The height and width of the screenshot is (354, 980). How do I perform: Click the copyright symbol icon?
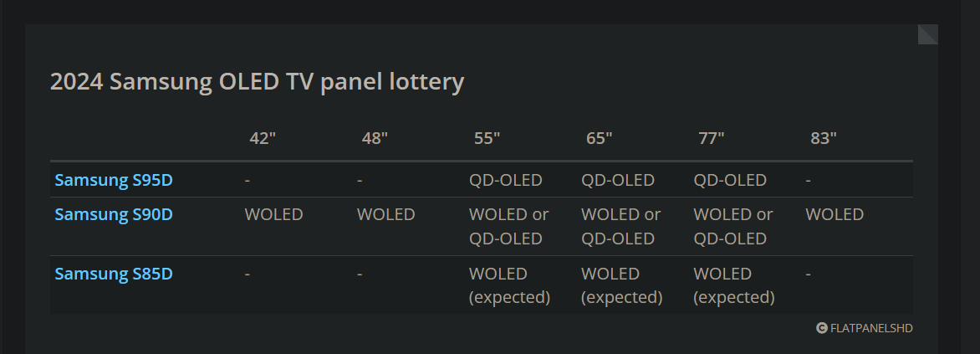[x=822, y=328]
